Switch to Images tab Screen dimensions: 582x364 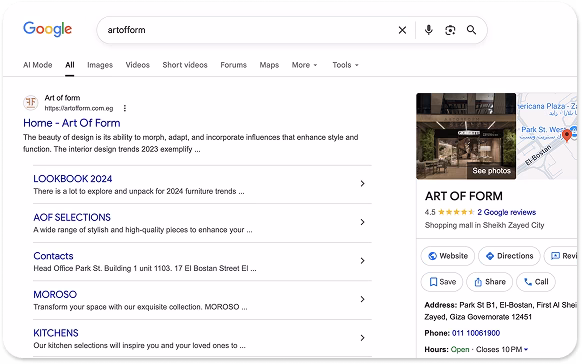pos(100,65)
